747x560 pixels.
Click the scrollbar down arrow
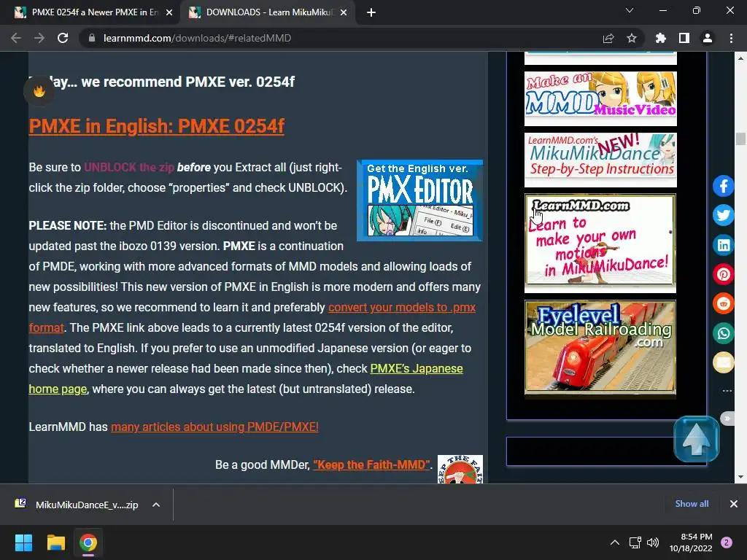tap(740, 477)
